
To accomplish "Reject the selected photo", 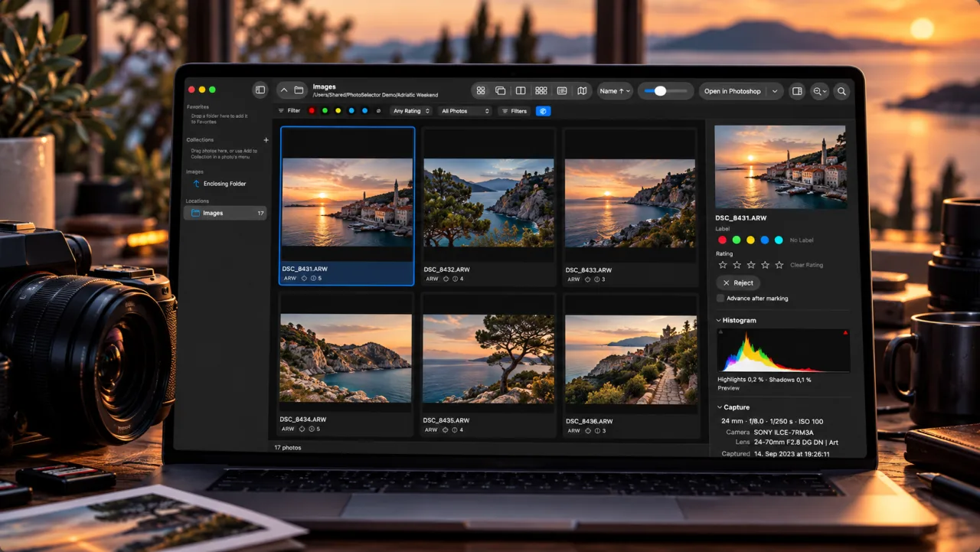I will [738, 283].
